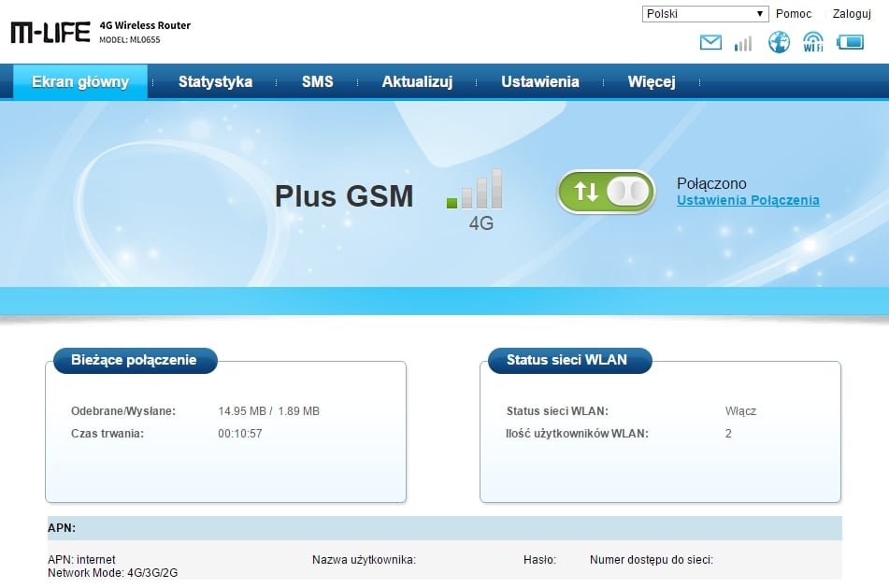
Task: Click the Pomoc help link
Action: tap(794, 14)
